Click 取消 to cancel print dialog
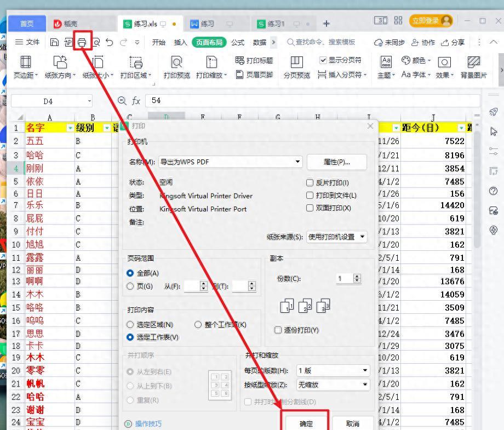The image size is (504, 430). click(x=353, y=424)
